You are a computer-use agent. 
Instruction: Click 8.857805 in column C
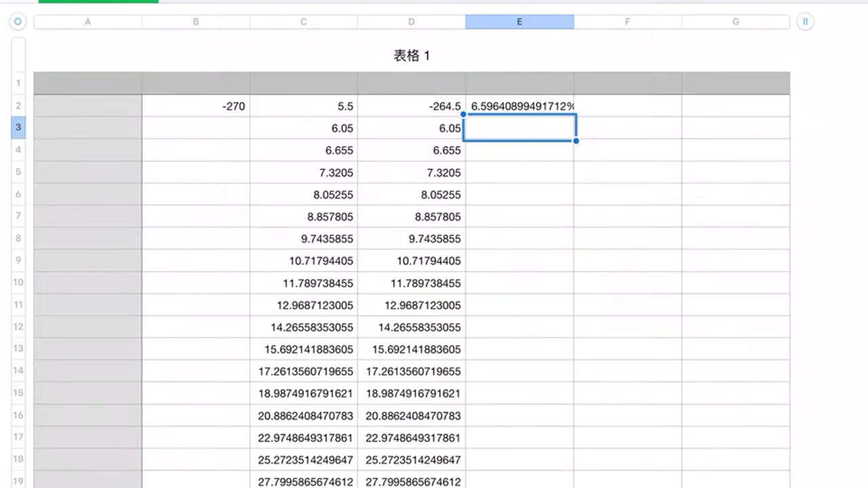[304, 217]
